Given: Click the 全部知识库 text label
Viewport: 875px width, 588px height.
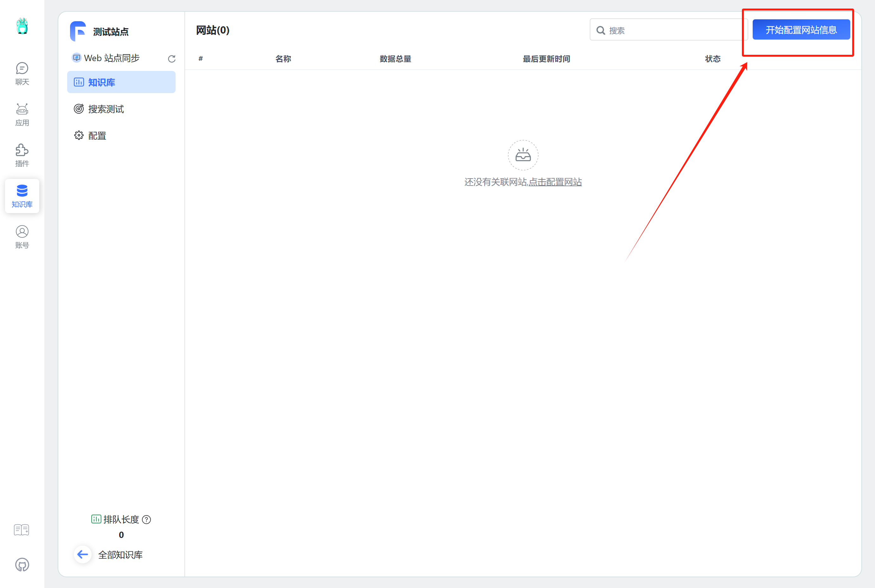Looking at the screenshot, I should point(120,555).
